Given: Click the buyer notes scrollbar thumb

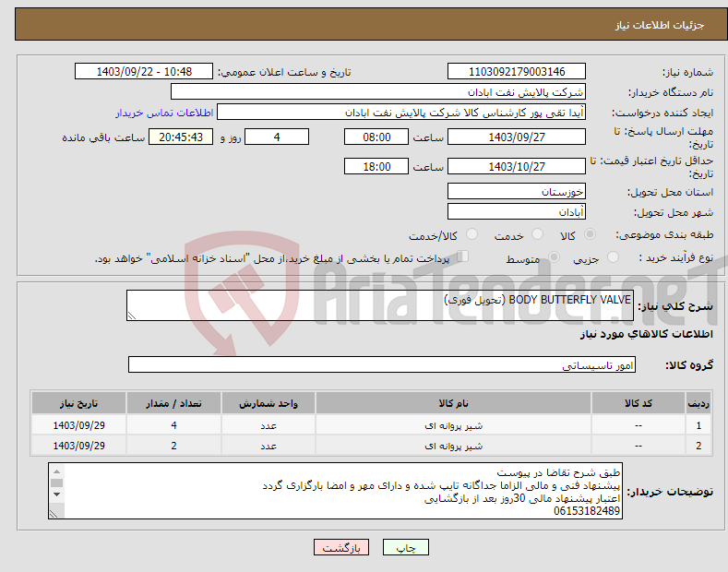Looking at the screenshot, I should 56,483.
